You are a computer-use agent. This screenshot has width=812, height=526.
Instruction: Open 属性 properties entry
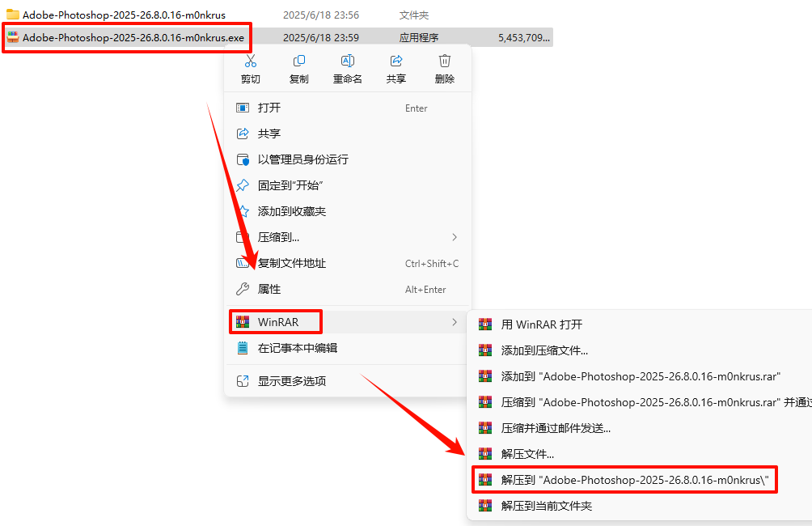point(348,289)
